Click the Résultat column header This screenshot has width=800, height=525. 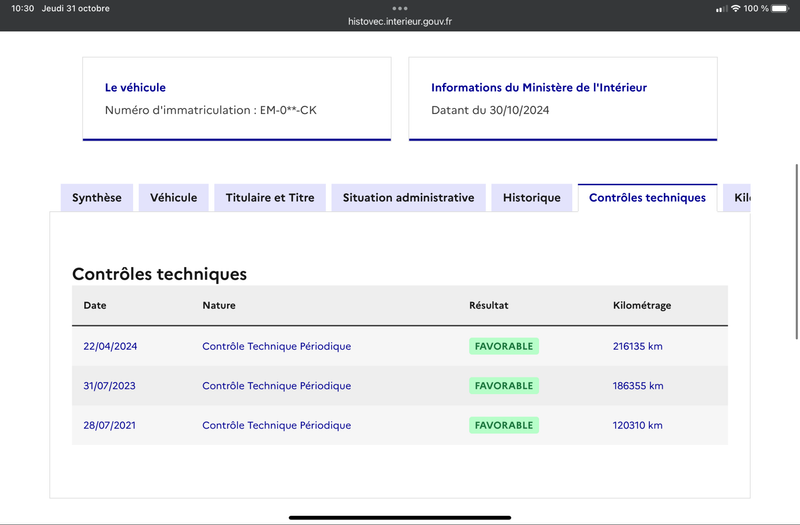coord(489,305)
